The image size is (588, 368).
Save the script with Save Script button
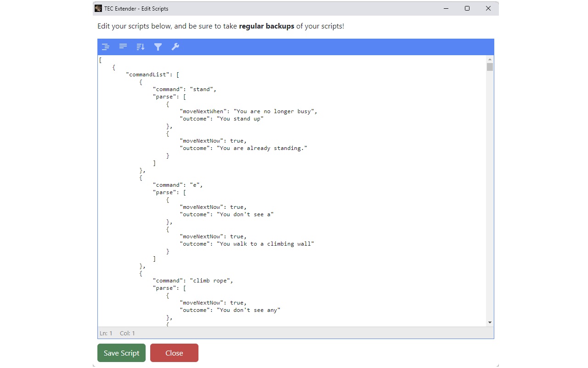[121, 353]
